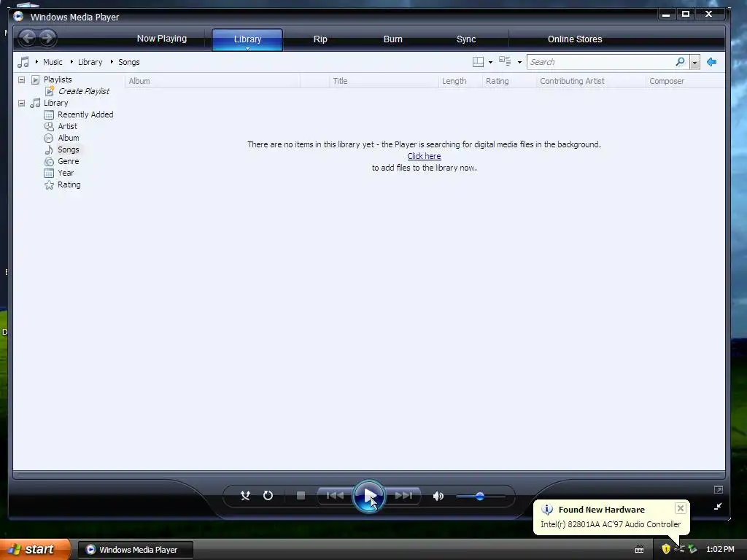Viewport: 747px width, 560px height.
Task: Switch to compact mode icon
Action: (x=718, y=506)
